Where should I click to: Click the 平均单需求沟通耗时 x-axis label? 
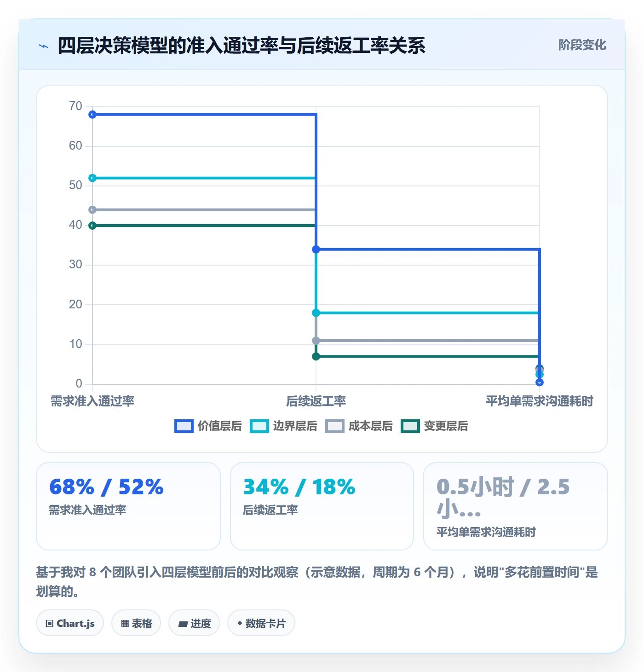(x=540, y=401)
